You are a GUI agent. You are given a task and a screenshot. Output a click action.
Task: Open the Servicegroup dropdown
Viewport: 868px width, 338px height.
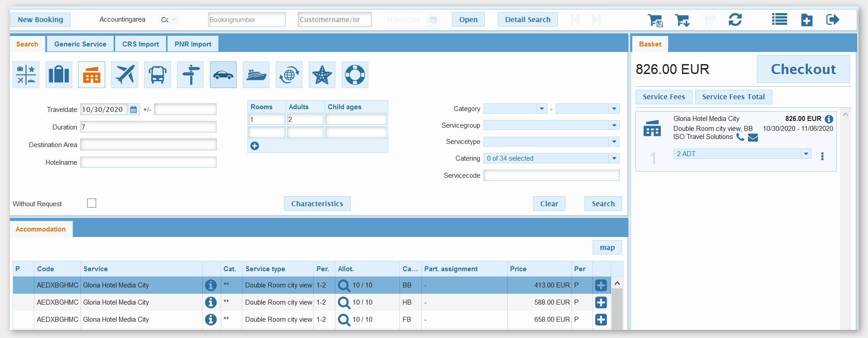coord(614,125)
